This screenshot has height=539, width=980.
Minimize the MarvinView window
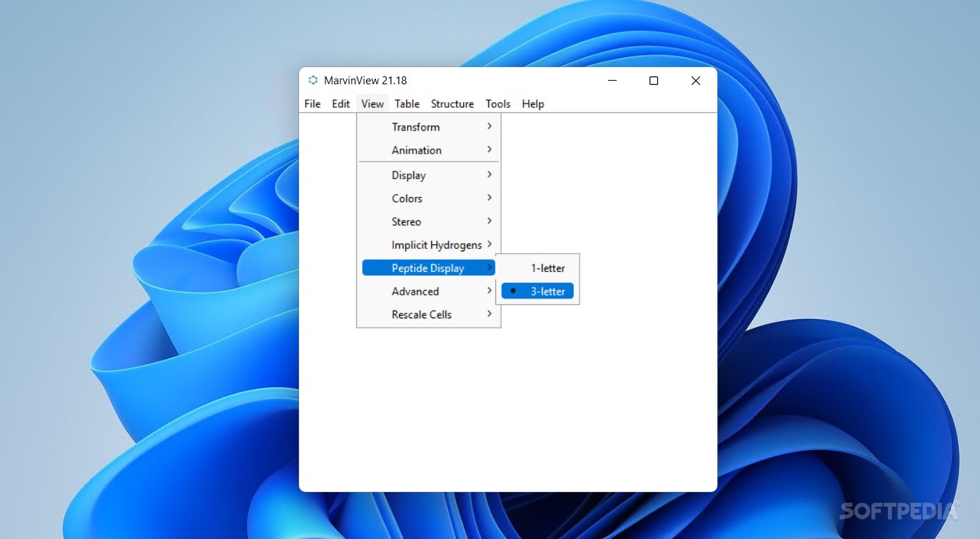[612, 81]
